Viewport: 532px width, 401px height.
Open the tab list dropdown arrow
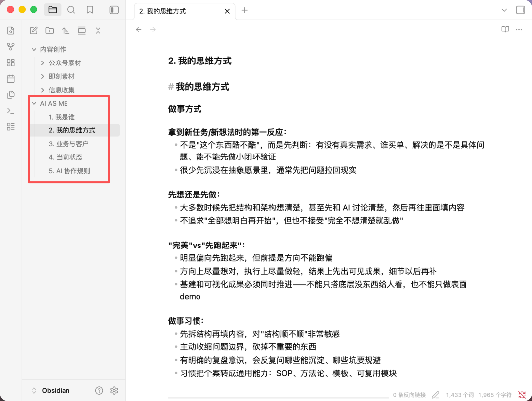pos(504,10)
